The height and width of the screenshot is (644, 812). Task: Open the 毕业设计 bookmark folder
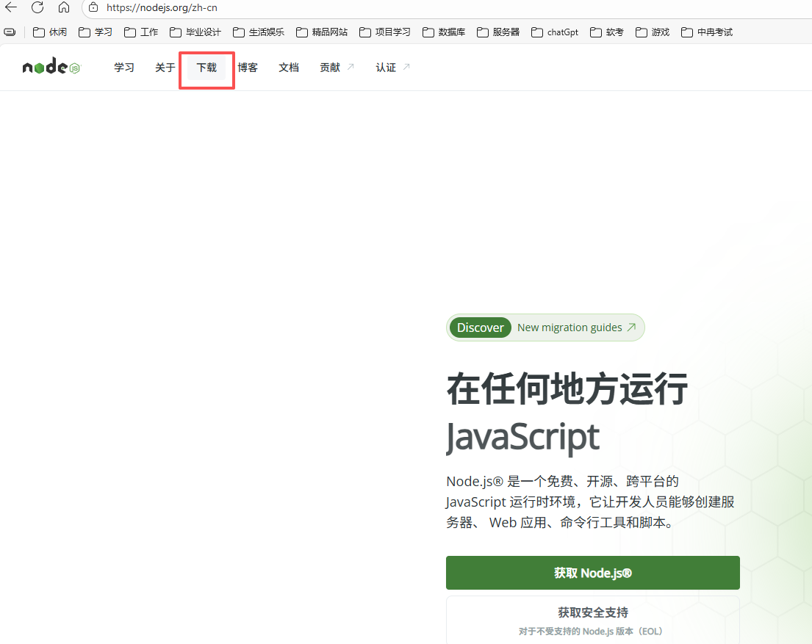point(195,32)
